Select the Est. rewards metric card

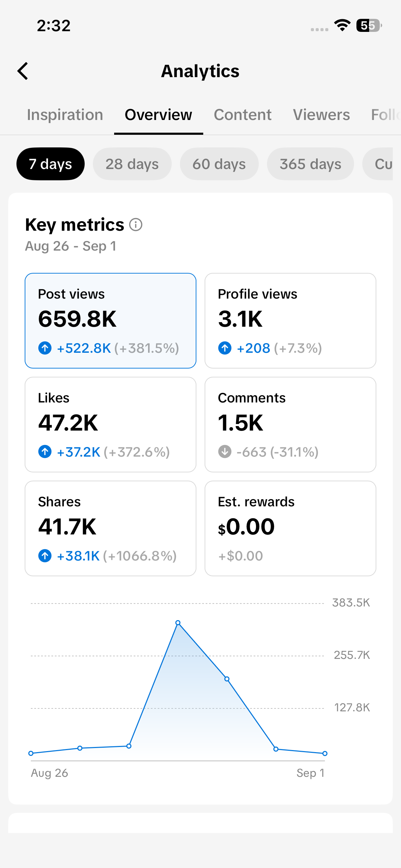pos(290,528)
